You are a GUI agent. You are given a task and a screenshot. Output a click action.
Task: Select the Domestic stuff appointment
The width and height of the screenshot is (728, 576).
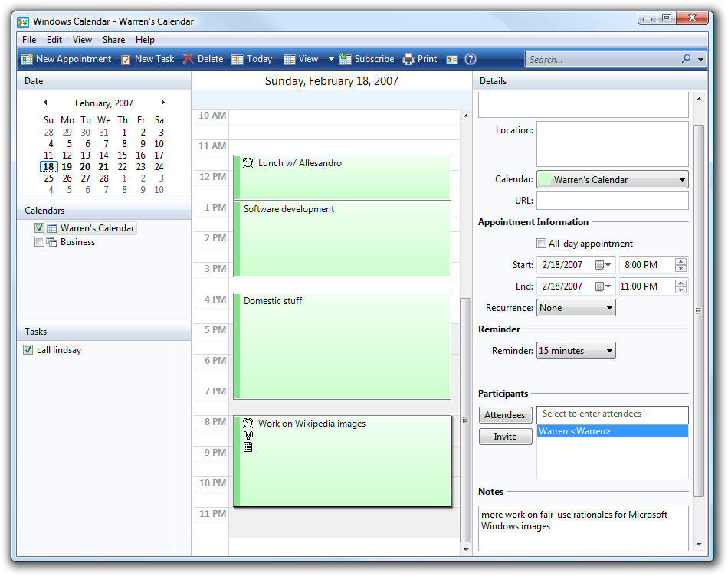(x=343, y=345)
